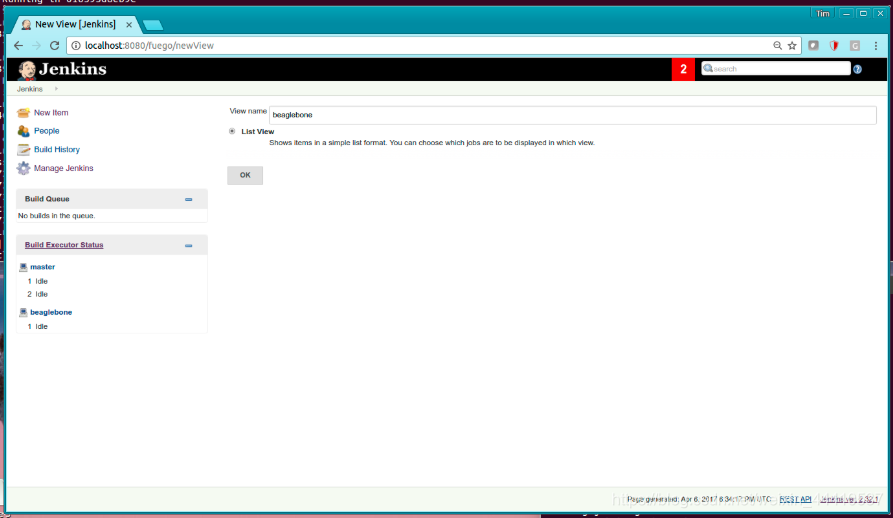Click the Jenkins version footer link
The image size is (893, 518).
(x=849, y=499)
